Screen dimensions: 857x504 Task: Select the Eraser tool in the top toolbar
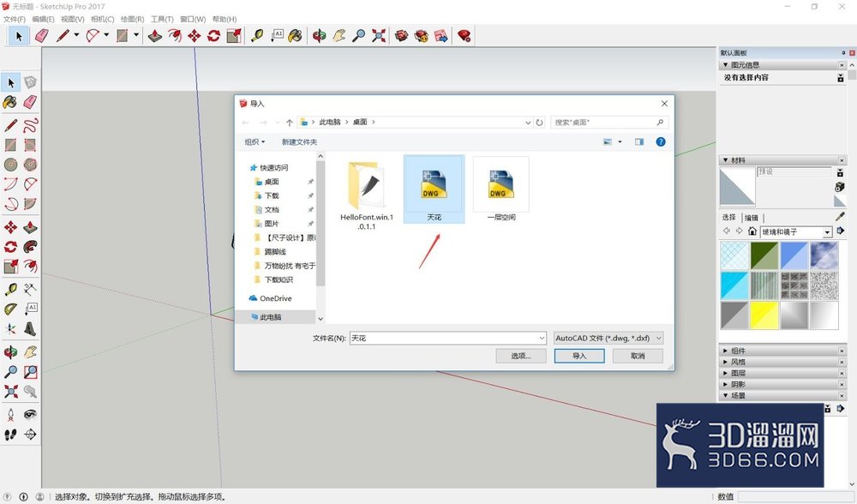pyautogui.click(x=41, y=36)
